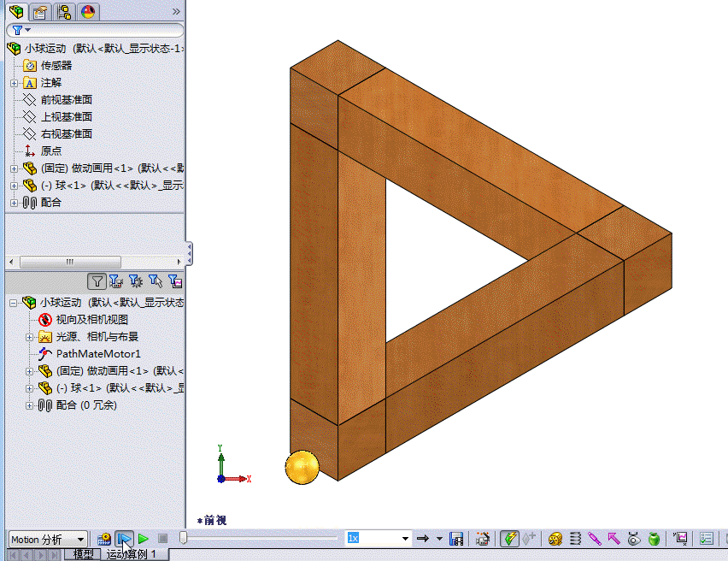Expand the 光源、相机与布景 folder
728x561 pixels.
(x=29, y=338)
